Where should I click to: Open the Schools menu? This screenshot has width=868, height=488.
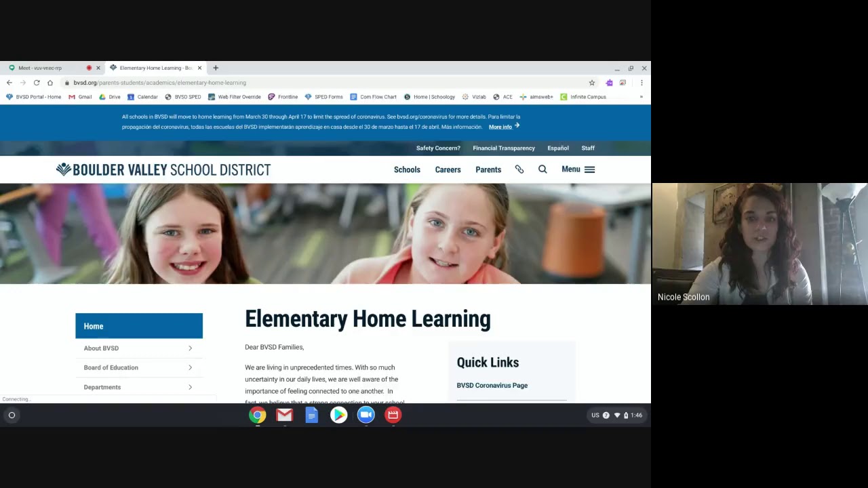[407, 169]
